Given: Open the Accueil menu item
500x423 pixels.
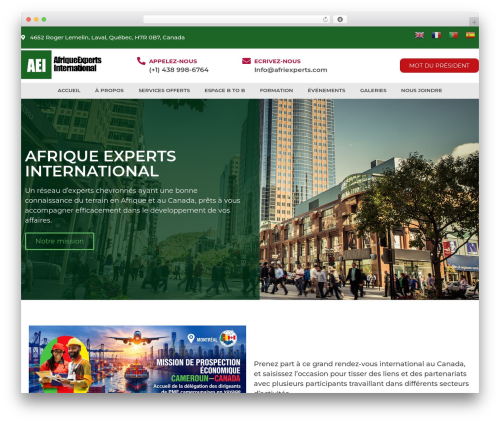Looking at the screenshot, I should coord(69,90).
